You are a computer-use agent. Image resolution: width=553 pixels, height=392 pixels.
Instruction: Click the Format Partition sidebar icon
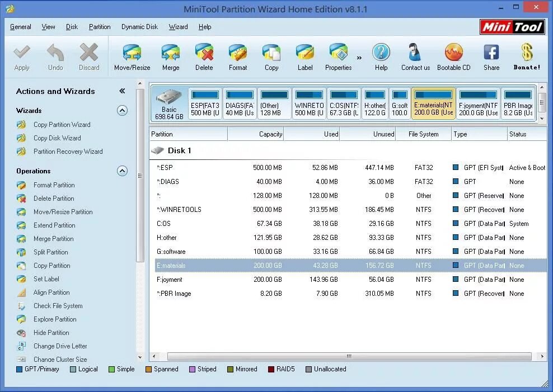21,185
